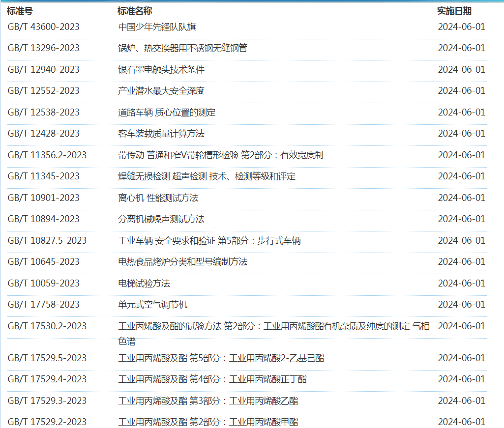Click 工业用丙烯酸2-乙基己酯 standard title

click(x=221, y=358)
